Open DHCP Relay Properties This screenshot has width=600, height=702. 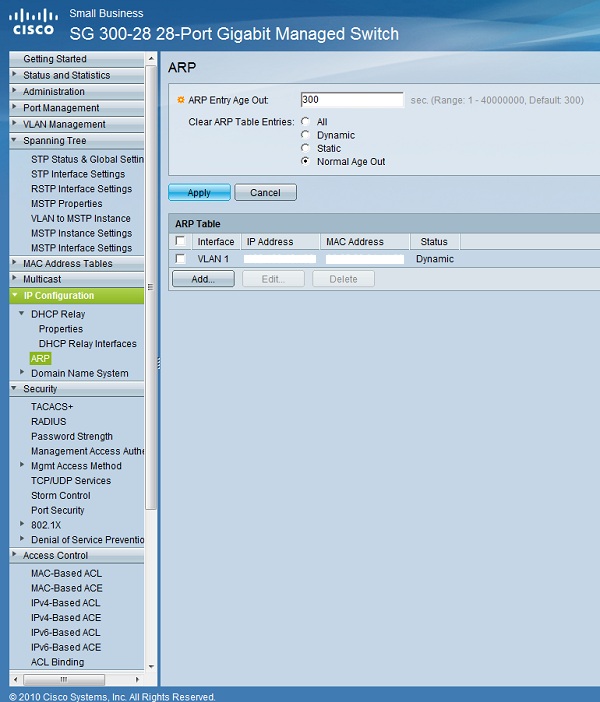61,329
